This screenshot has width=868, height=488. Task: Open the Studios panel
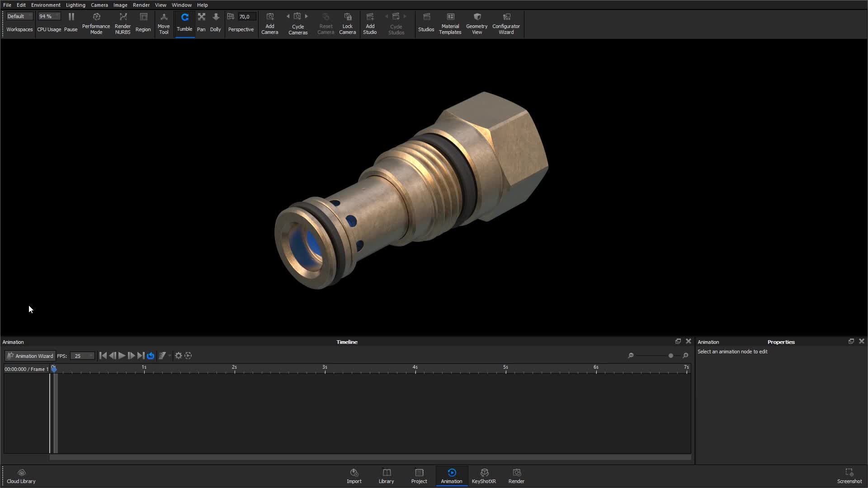tap(426, 23)
